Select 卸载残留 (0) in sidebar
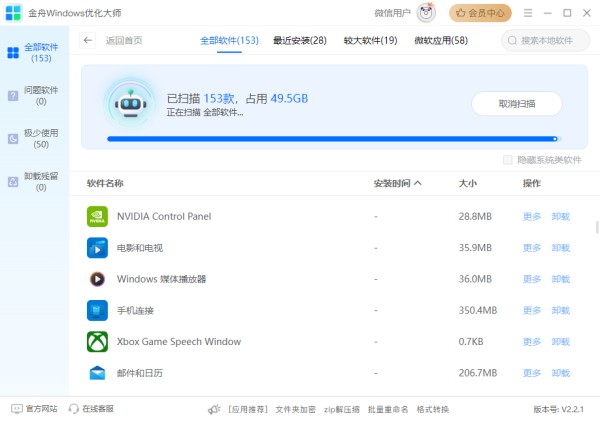Image resolution: width=600 pixels, height=422 pixels. coord(34,182)
